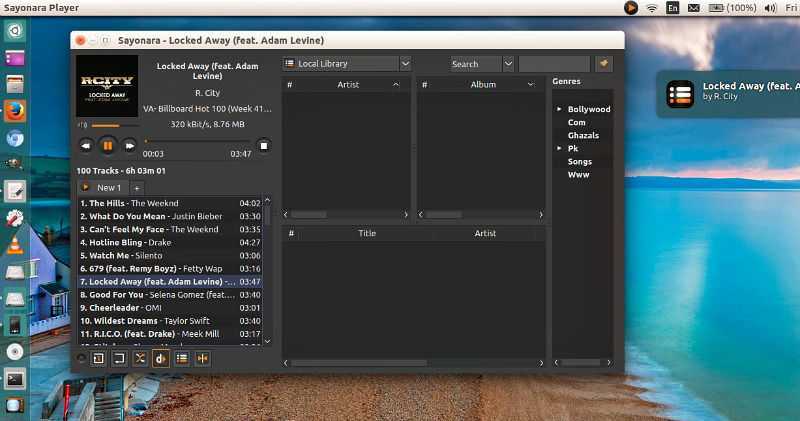Select track Can't Feel My Face
The width and height of the screenshot is (800, 421).
[170, 230]
